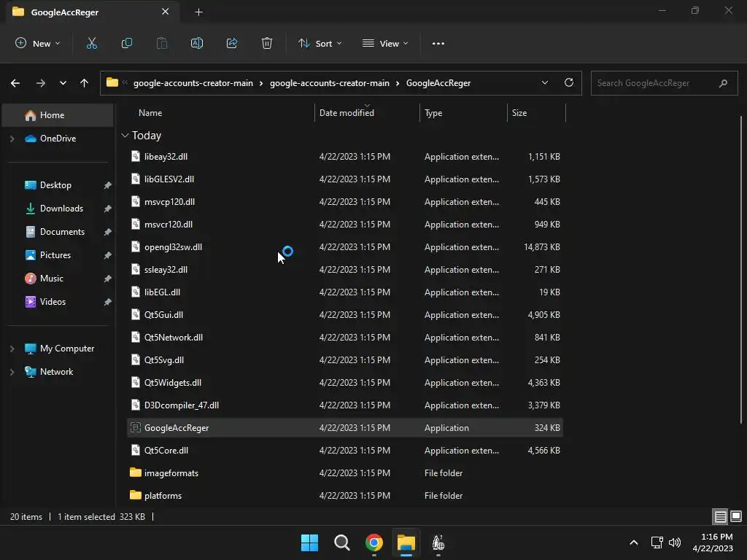Go to Home in navigation pane
This screenshot has height=560, width=747.
[58, 115]
